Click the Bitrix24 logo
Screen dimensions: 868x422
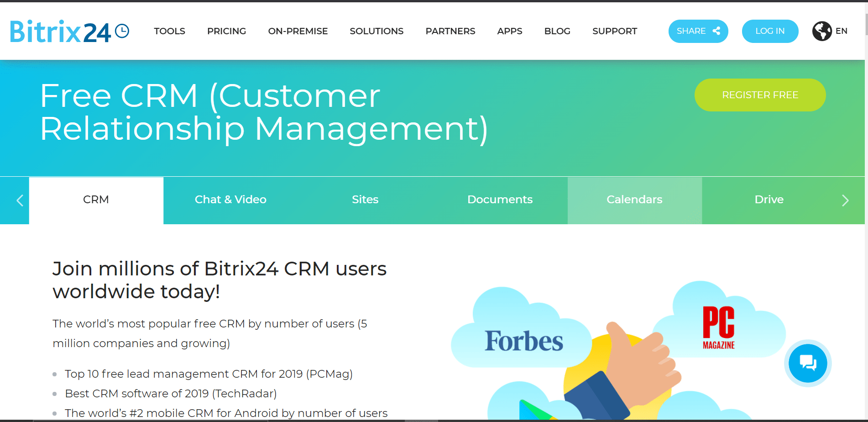69,32
